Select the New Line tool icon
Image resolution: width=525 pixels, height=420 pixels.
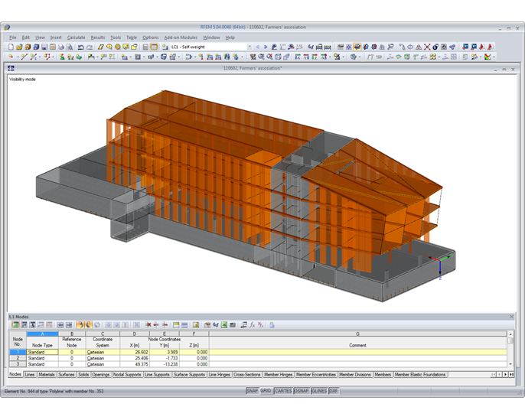[x=24, y=57]
